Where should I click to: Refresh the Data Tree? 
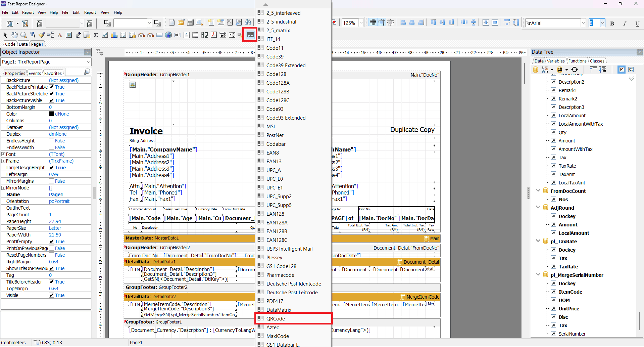click(575, 70)
